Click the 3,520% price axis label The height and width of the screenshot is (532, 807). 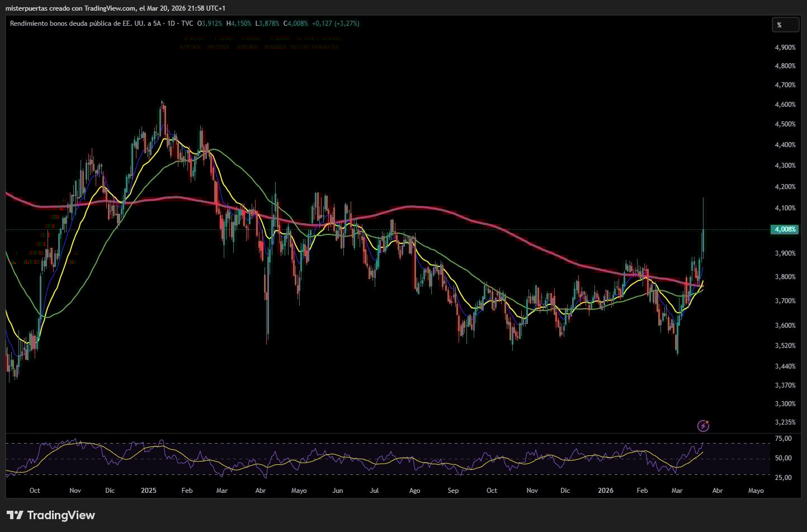click(785, 346)
